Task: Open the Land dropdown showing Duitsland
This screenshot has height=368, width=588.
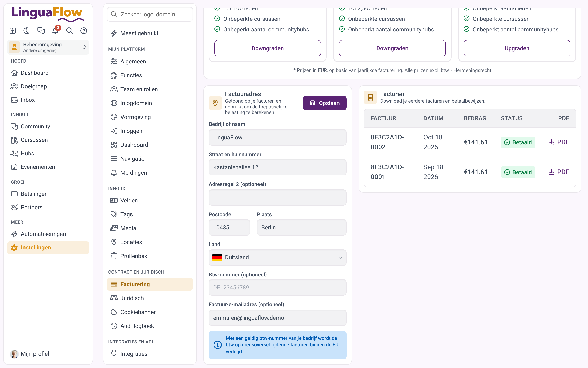Action: tap(277, 258)
